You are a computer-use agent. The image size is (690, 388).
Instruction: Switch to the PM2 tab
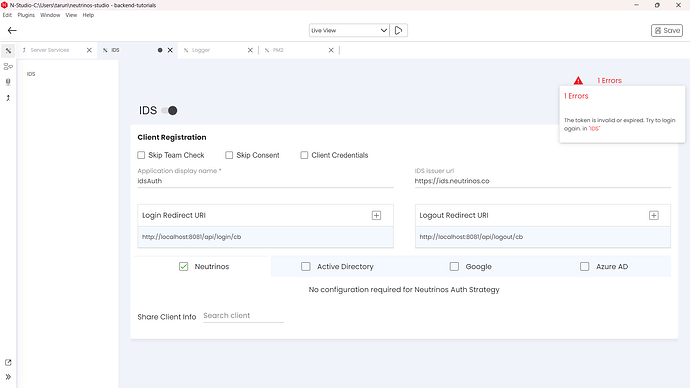278,50
